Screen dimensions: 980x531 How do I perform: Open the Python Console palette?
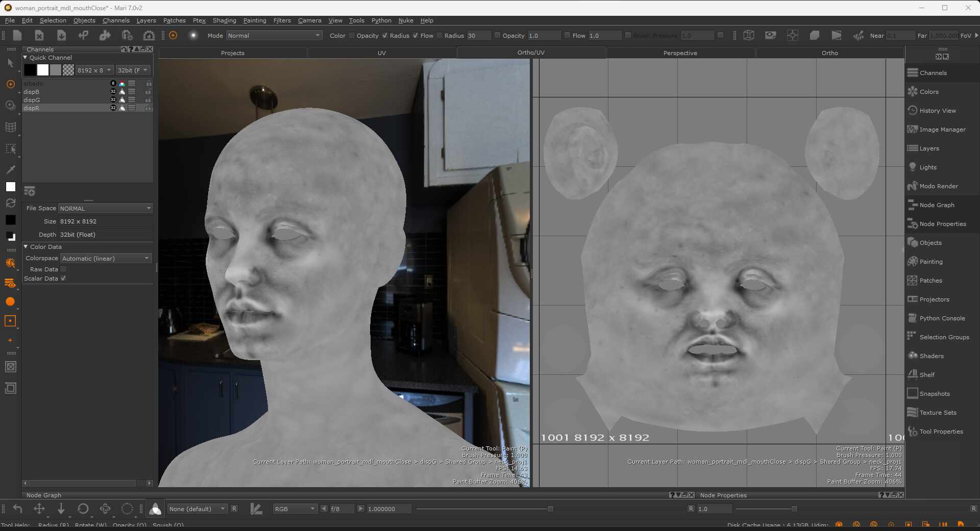[x=942, y=318]
